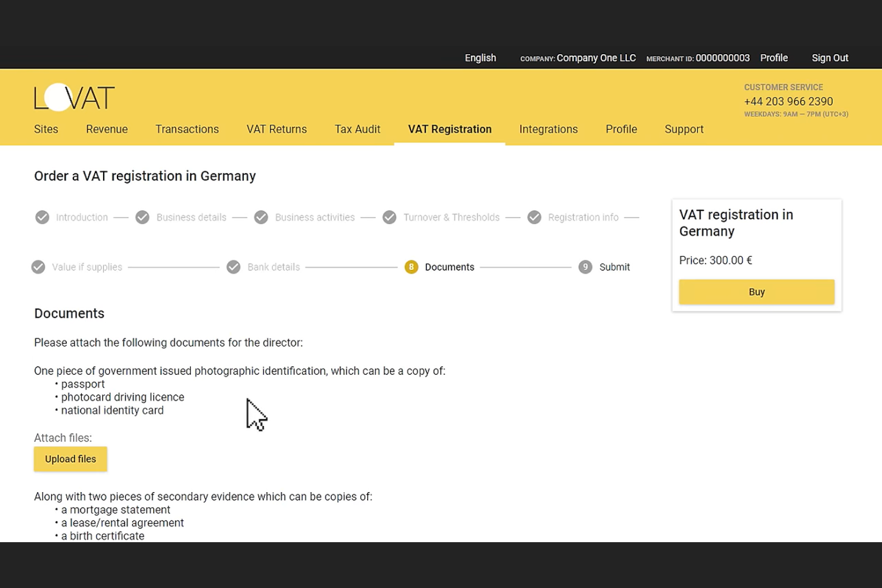Click the completed Introduction step checkmark
Image resolution: width=882 pixels, height=588 pixels.
pyautogui.click(x=42, y=217)
